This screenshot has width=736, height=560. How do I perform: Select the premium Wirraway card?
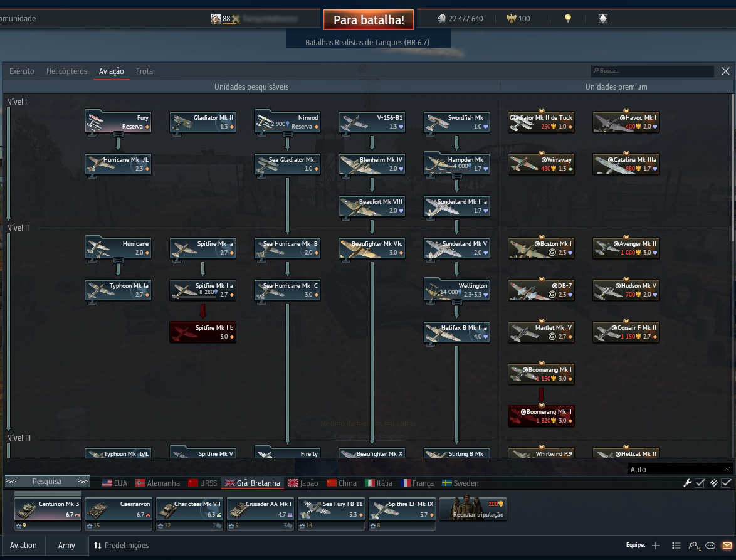point(541,164)
